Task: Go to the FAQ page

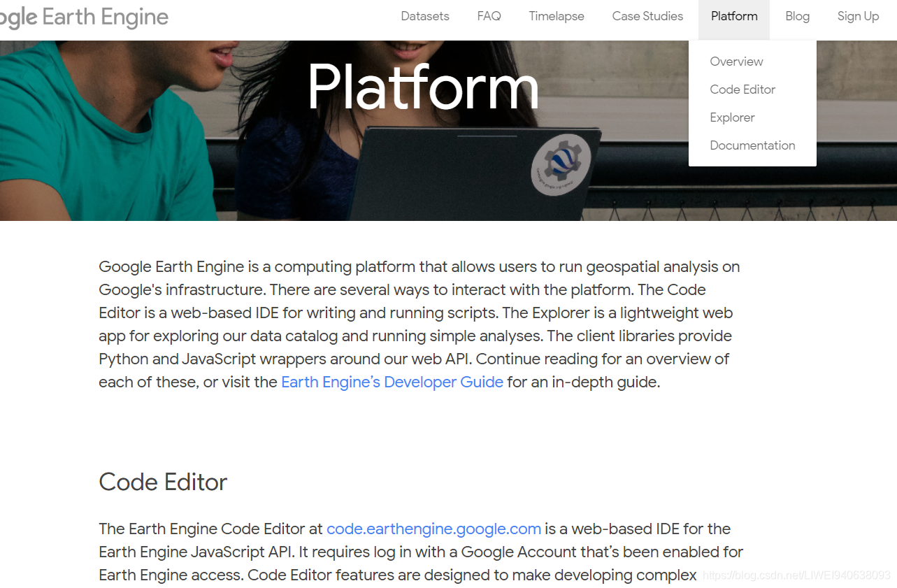Action: pos(489,16)
